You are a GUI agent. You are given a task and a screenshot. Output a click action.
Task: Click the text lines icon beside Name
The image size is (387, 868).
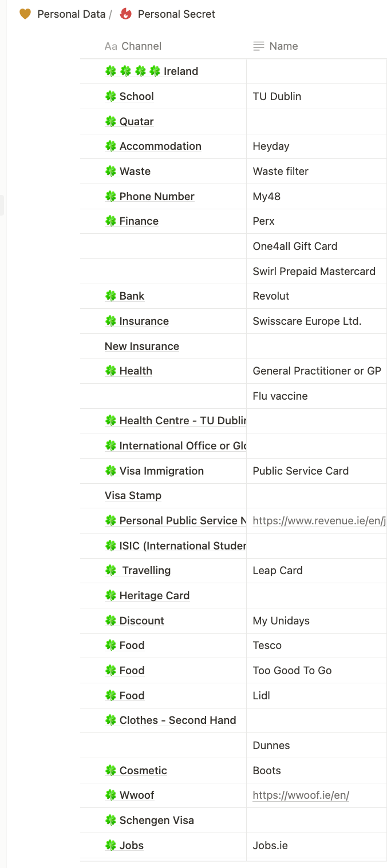[259, 46]
